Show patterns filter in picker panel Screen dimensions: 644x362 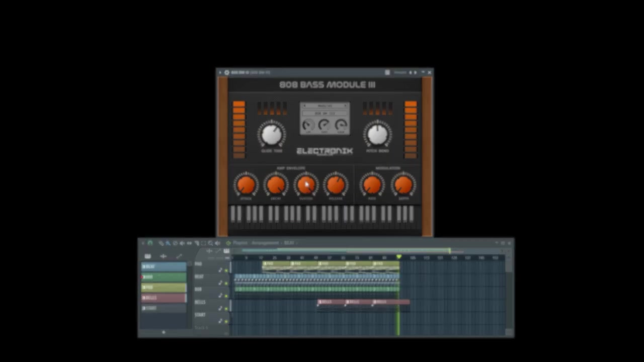(148, 256)
